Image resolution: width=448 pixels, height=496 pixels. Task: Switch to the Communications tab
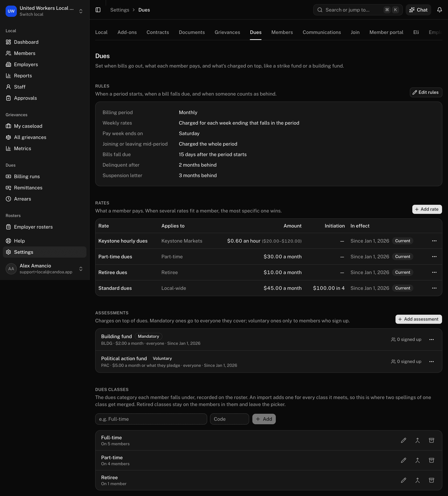click(x=321, y=32)
